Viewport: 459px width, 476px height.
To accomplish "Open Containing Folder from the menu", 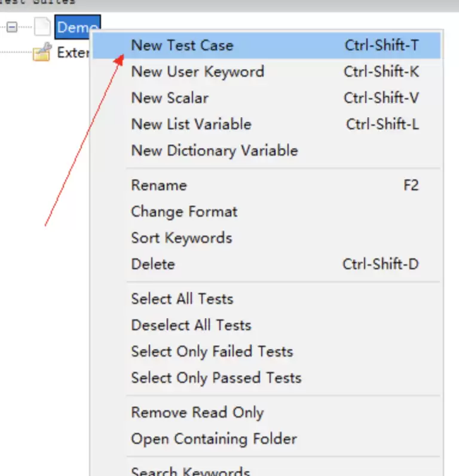I will coord(267,439).
